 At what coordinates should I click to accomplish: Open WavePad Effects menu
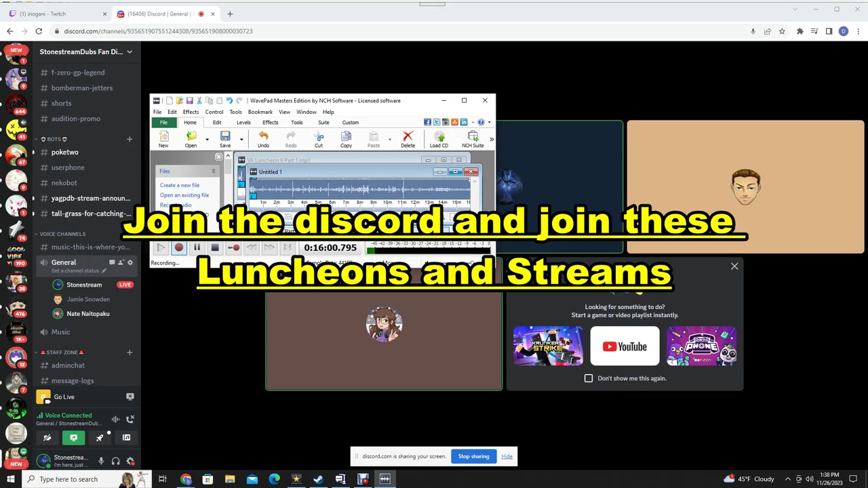click(191, 112)
